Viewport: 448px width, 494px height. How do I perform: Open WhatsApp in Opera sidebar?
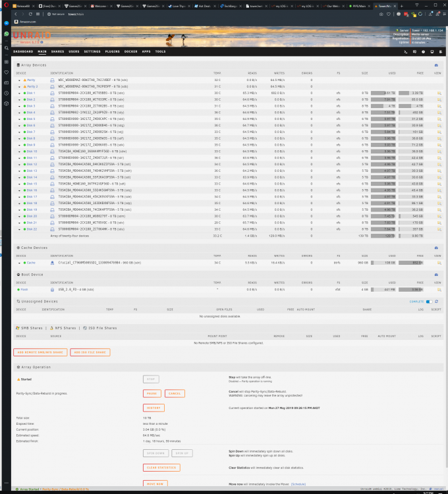(x=7, y=34)
